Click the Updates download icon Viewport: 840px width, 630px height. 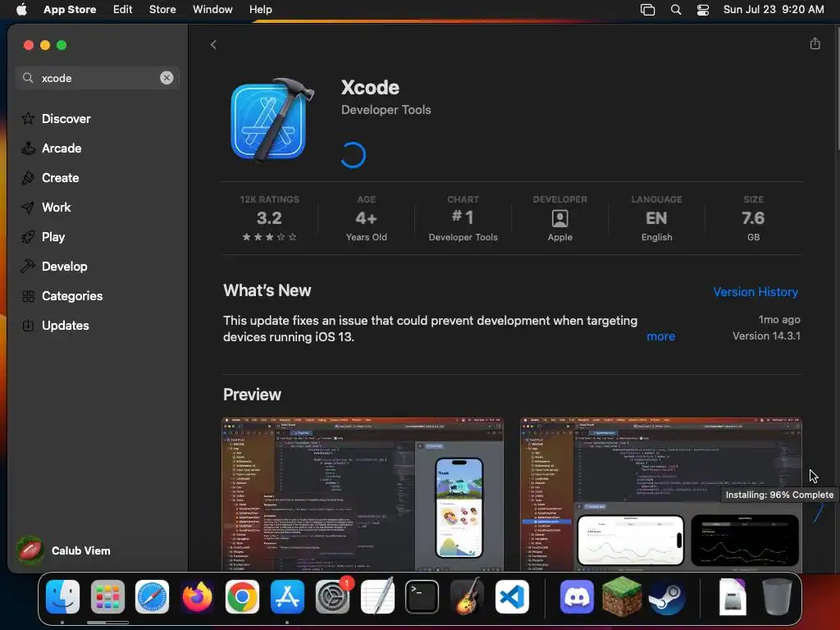(x=29, y=325)
